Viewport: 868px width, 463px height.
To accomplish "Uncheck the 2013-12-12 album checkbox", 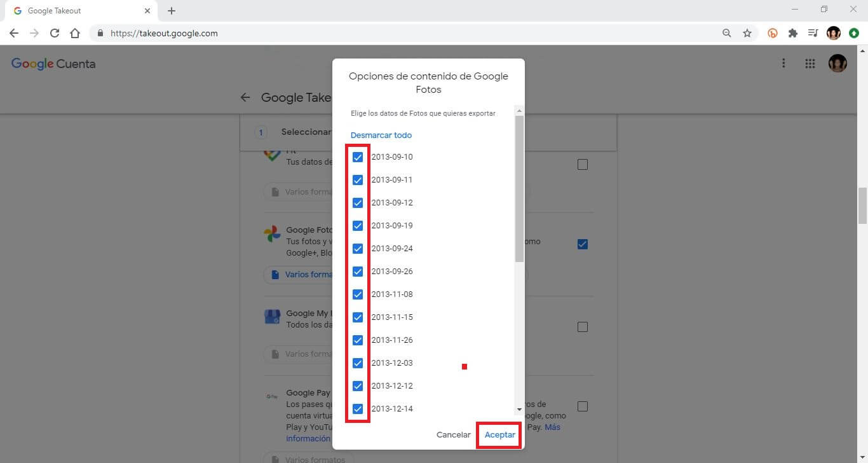I will click(x=358, y=386).
